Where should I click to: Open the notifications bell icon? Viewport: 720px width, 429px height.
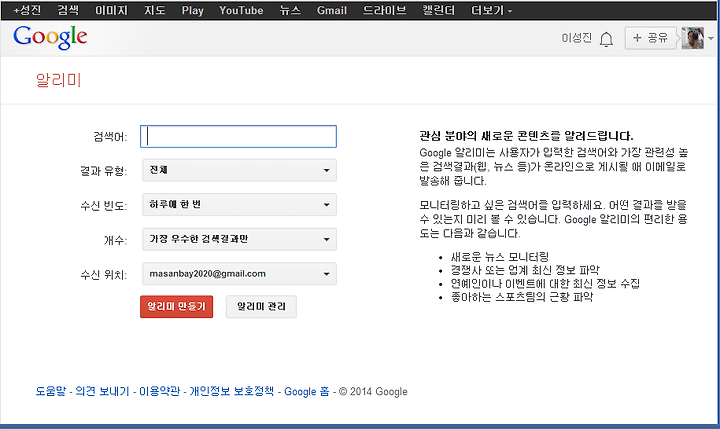606,39
